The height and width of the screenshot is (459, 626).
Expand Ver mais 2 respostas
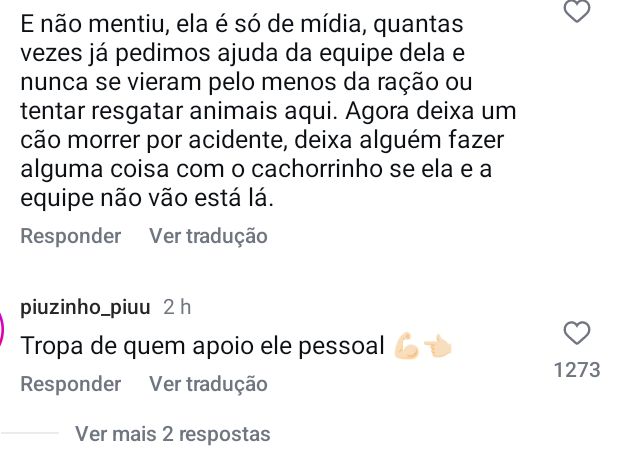172,435
